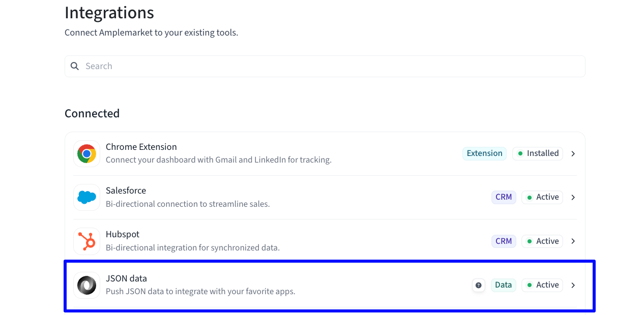Click the JSON data logo icon
The width and height of the screenshot is (644, 315).
coord(86,285)
